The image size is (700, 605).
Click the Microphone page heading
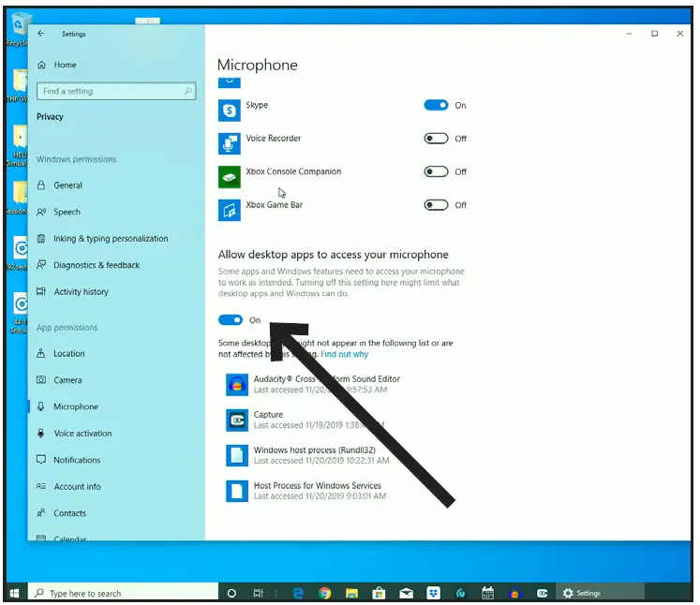(258, 66)
